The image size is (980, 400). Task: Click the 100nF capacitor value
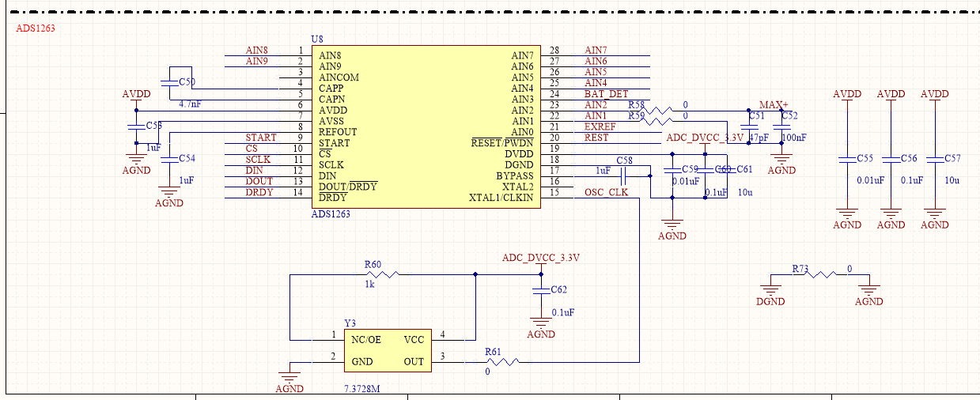pyautogui.click(x=794, y=138)
